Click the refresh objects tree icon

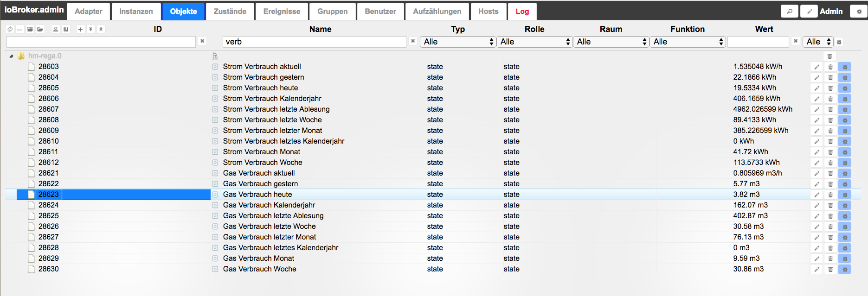(10, 29)
